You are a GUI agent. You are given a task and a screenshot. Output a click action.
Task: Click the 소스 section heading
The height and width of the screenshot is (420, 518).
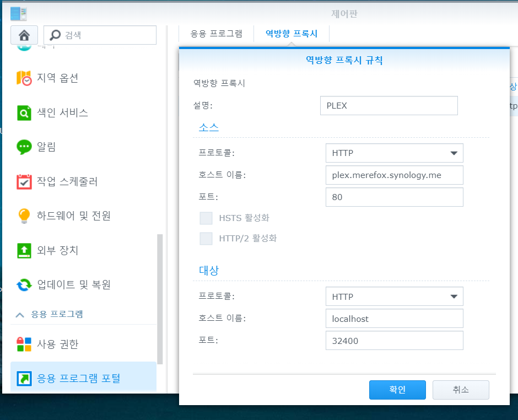coord(209,127)
